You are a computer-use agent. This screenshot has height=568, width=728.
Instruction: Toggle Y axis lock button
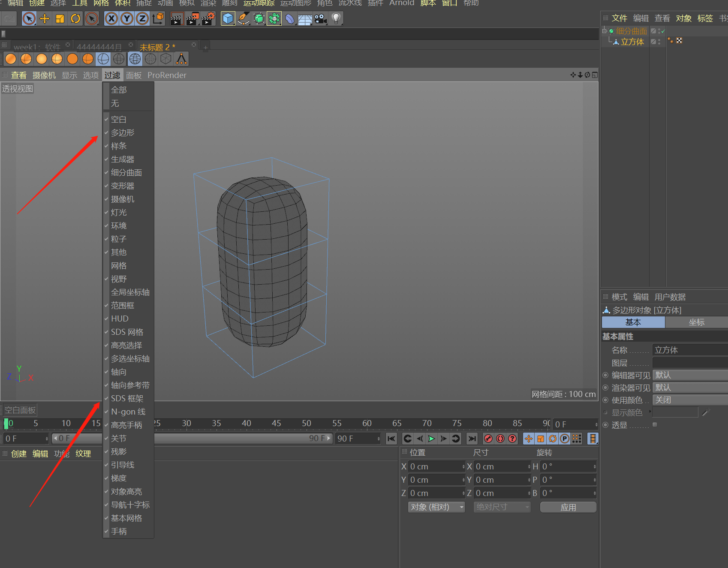pyautogui.click(x=127, y=18)
